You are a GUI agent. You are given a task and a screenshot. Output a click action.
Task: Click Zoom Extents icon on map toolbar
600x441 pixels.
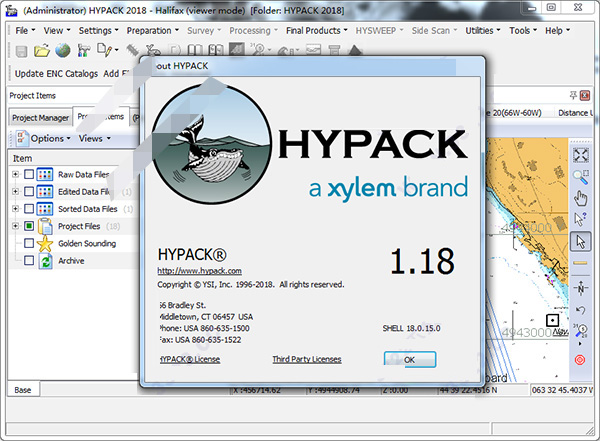(x=580, y=155)
